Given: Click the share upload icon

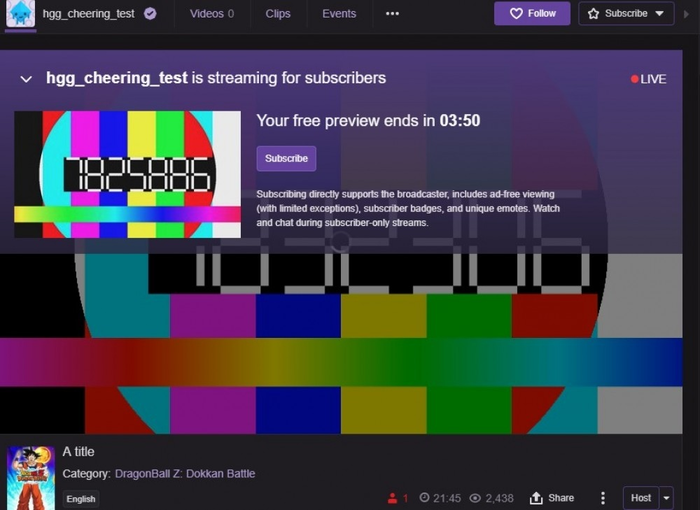Looking at the screenshot, I should (536, 498).
